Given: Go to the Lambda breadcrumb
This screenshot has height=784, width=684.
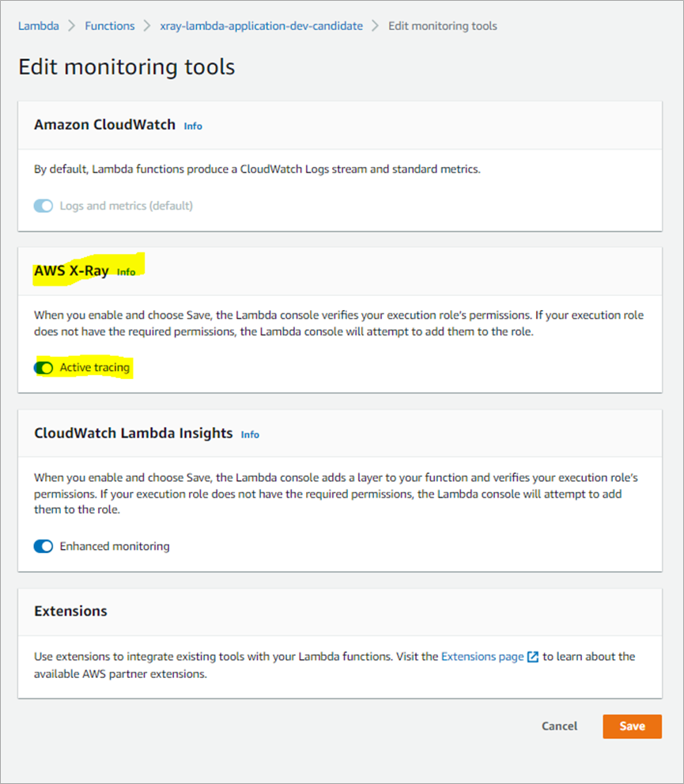Looking at the screenshot, I should 39,26.
